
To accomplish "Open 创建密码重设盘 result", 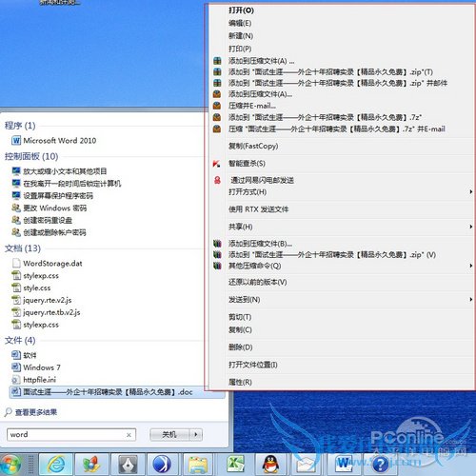I will coord(48,220).
